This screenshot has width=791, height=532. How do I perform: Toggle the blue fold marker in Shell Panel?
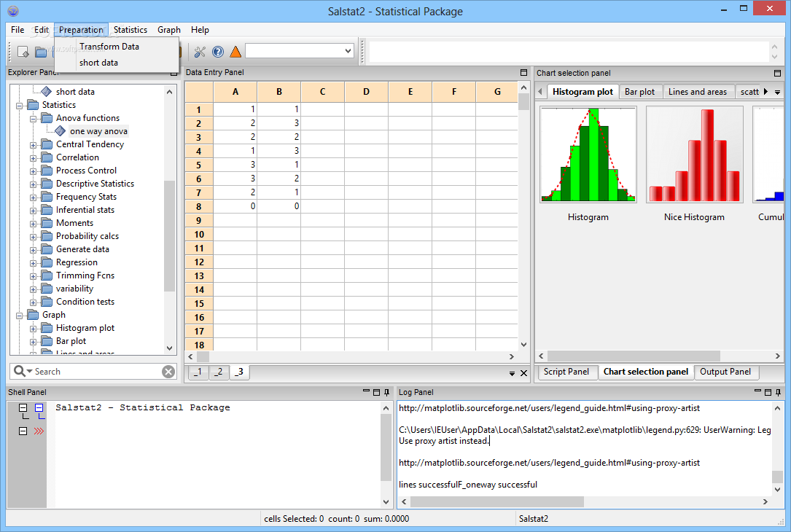click(39, 407)
